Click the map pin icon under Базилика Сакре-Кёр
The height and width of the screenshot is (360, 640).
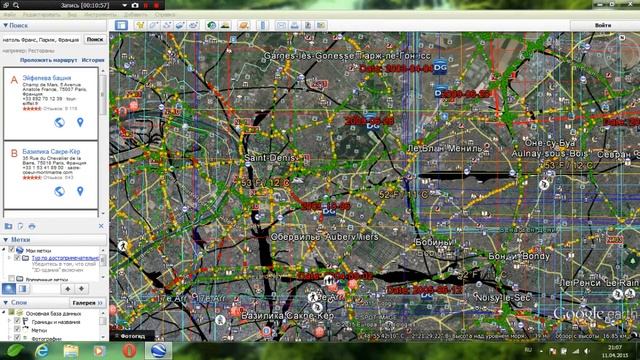pyautogui.click(x=80, y=191)
